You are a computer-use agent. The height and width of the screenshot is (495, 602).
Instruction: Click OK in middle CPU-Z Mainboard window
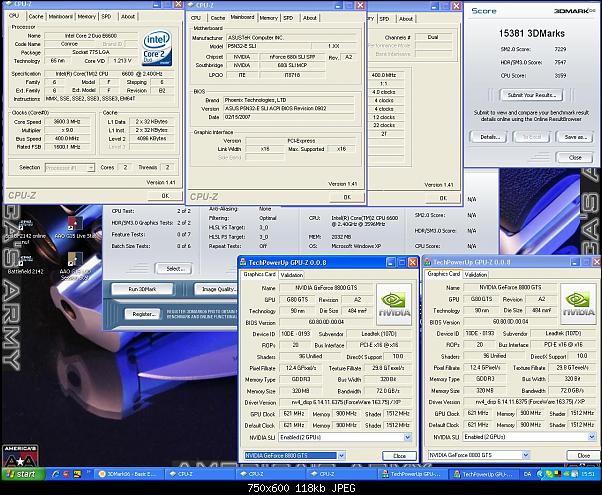coord(347,197)
